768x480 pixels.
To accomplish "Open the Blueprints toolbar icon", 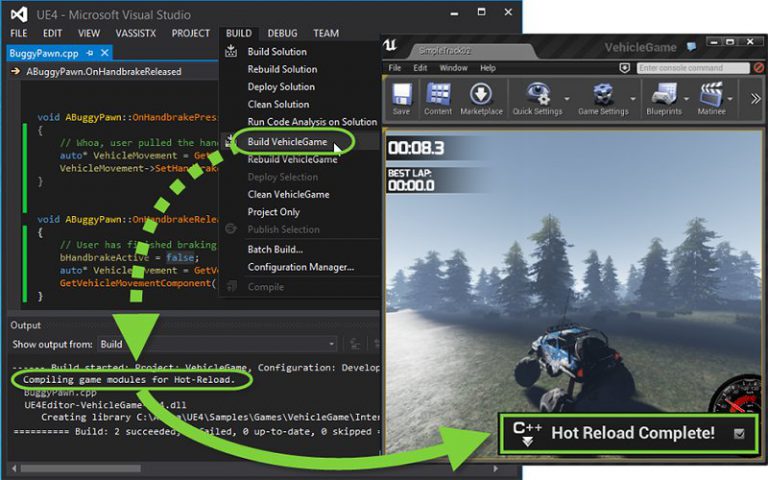I will pos(664,94).
